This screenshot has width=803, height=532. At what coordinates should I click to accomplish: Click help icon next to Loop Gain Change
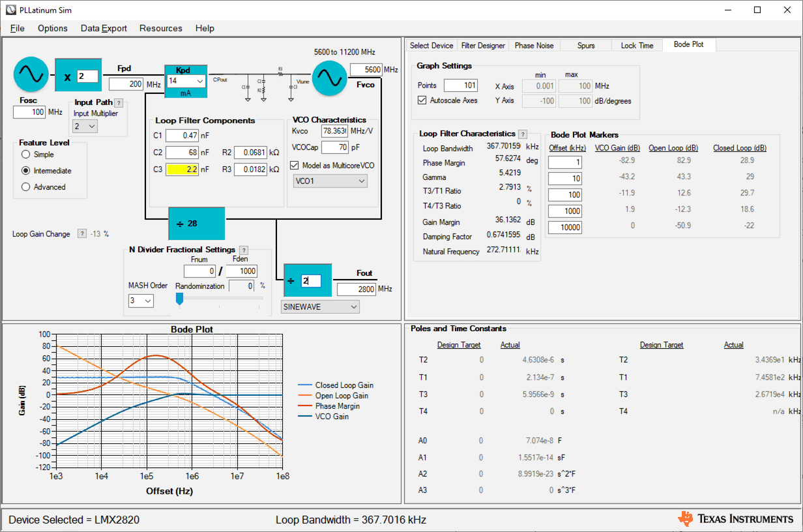(x=82, y=233)
